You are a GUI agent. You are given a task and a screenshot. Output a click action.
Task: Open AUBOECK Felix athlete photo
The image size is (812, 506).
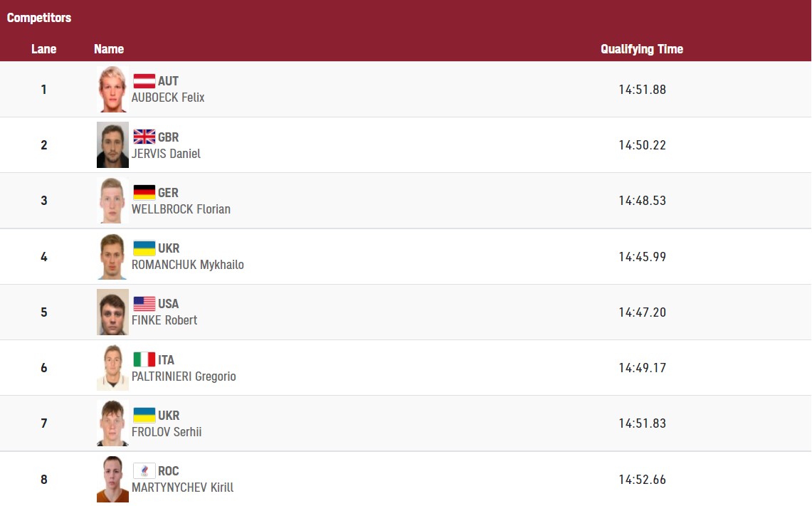112,90
